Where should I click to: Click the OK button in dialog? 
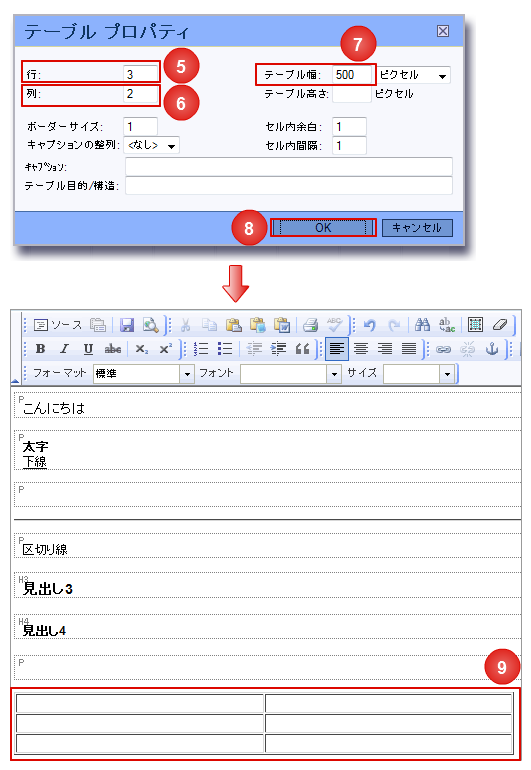(323, 228)
